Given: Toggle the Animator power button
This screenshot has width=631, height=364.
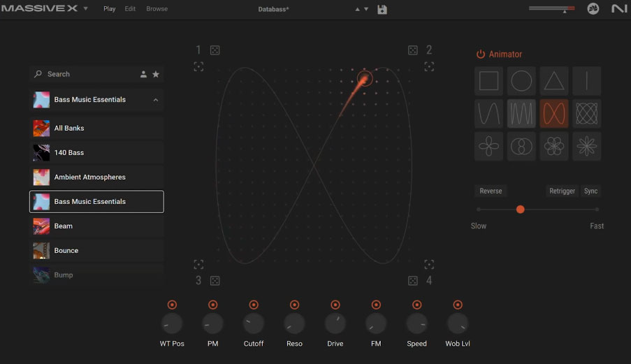Looking at the screenshot, I should coord(481,54).
